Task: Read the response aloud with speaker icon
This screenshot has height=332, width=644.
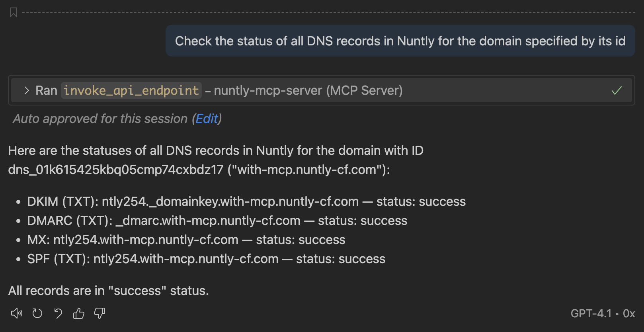Action: coord(16,314)
